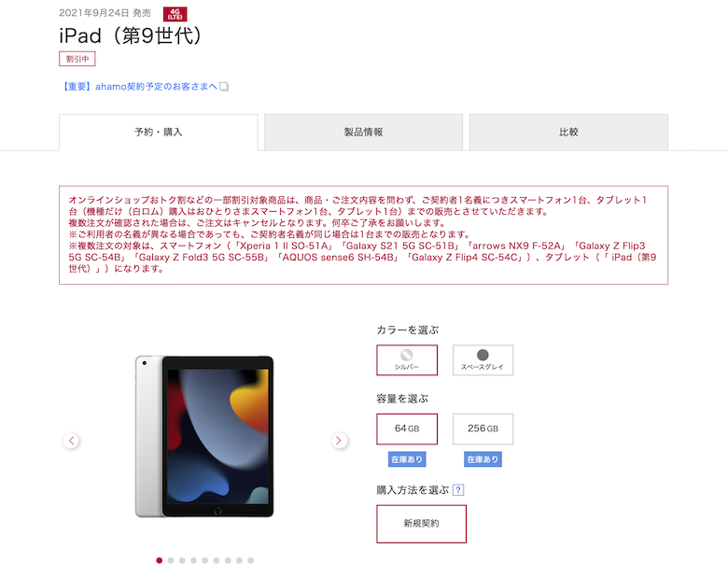Show the next product image arrow
Screen dimensions: 728x577
(340, 441)
